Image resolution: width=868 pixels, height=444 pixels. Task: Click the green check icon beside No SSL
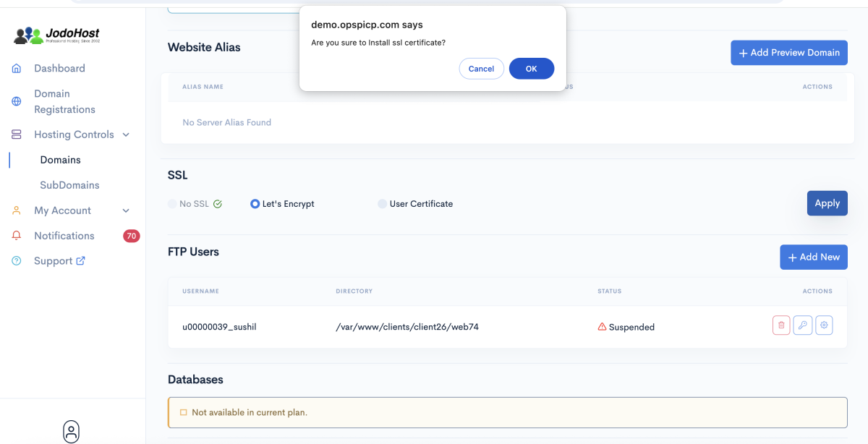tap(218, 204)
